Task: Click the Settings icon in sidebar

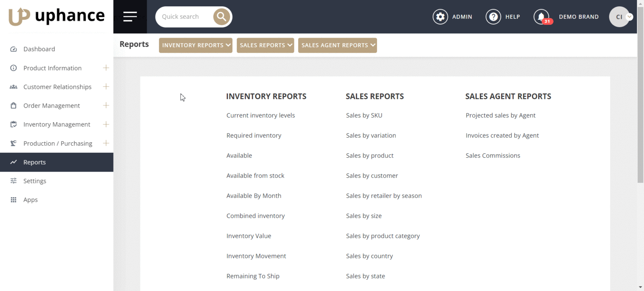Action: pos(14,181)
